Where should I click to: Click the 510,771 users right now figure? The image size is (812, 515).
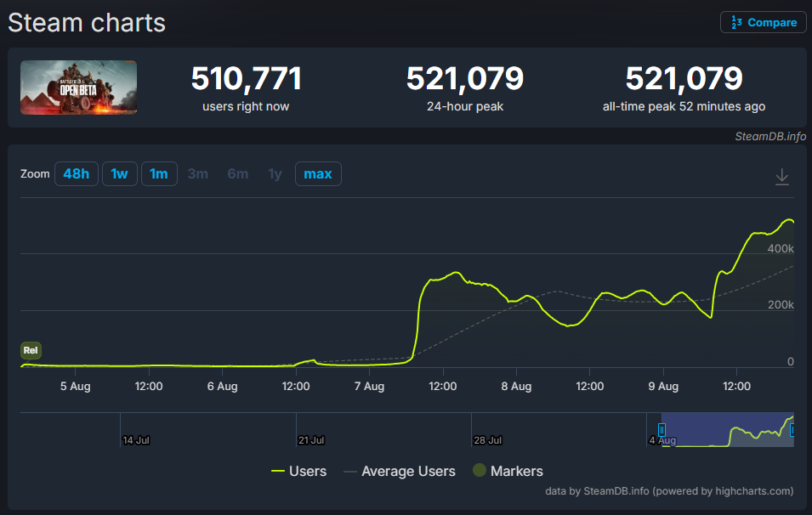246,78
